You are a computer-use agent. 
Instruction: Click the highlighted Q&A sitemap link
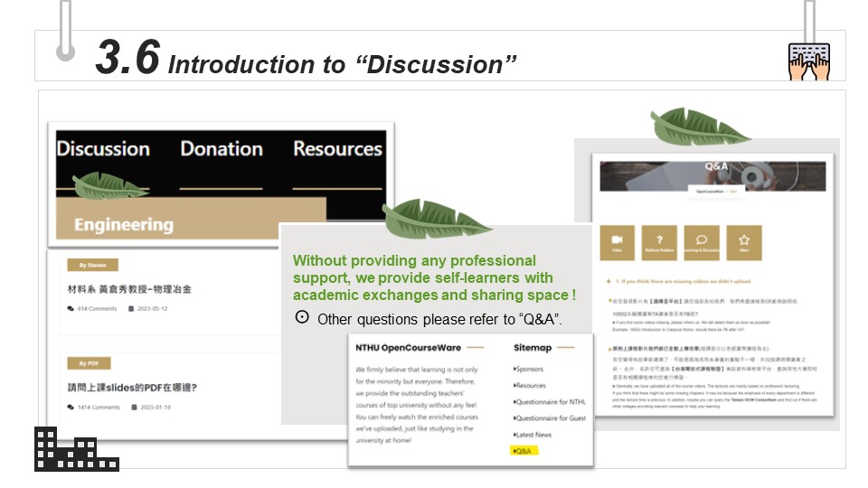pos(524,450)
